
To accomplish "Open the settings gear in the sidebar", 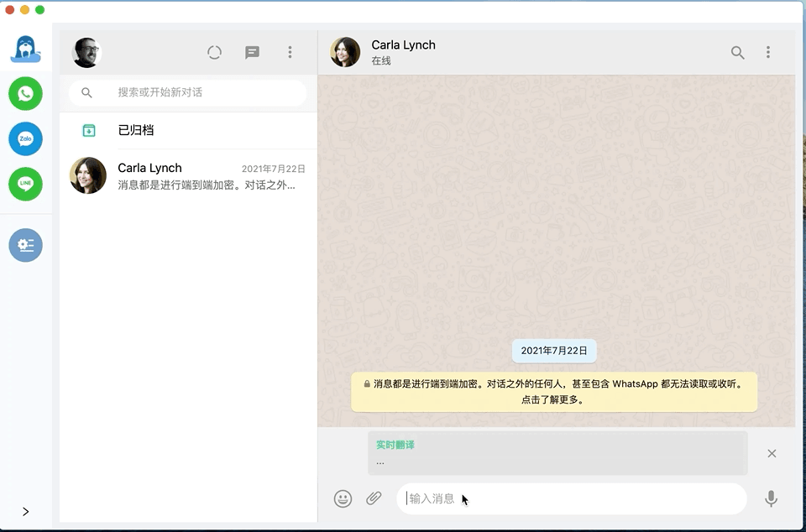I will point(25,245).
